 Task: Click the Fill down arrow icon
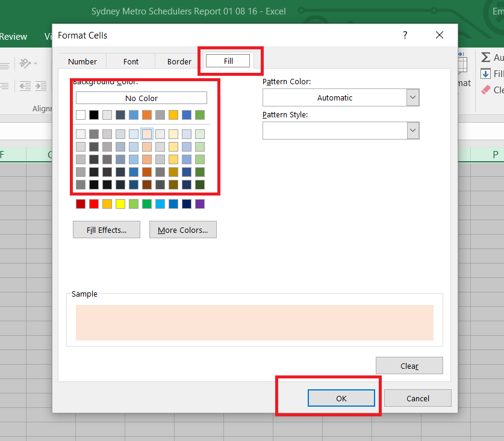pos(485,73)
